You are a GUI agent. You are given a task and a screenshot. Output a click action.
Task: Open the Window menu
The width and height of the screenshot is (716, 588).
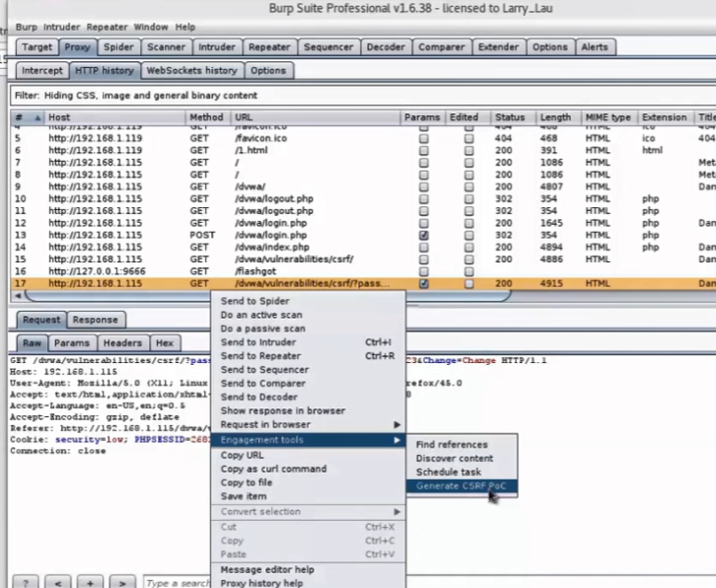(x=151, y=27)
